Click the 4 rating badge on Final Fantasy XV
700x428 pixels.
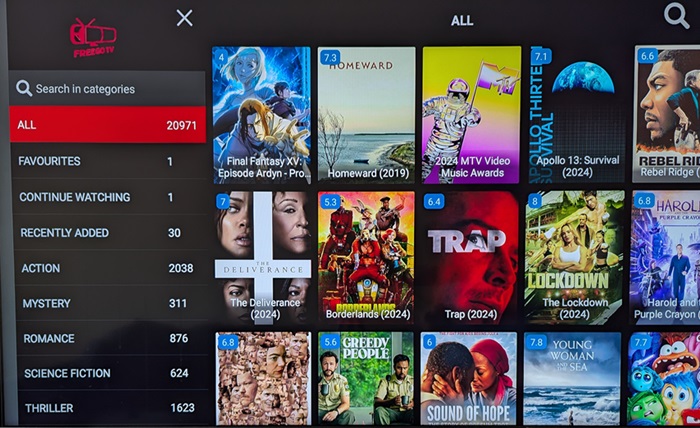(x=221, y=57)
